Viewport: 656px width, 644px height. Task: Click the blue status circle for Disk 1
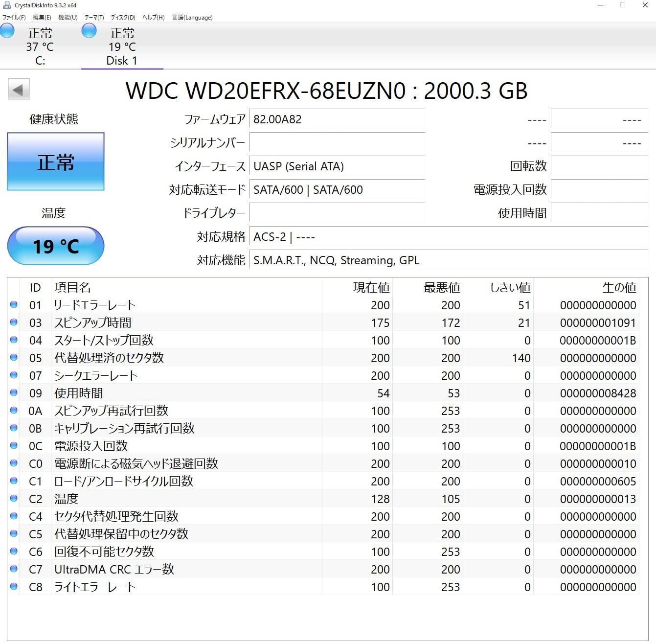89,30
